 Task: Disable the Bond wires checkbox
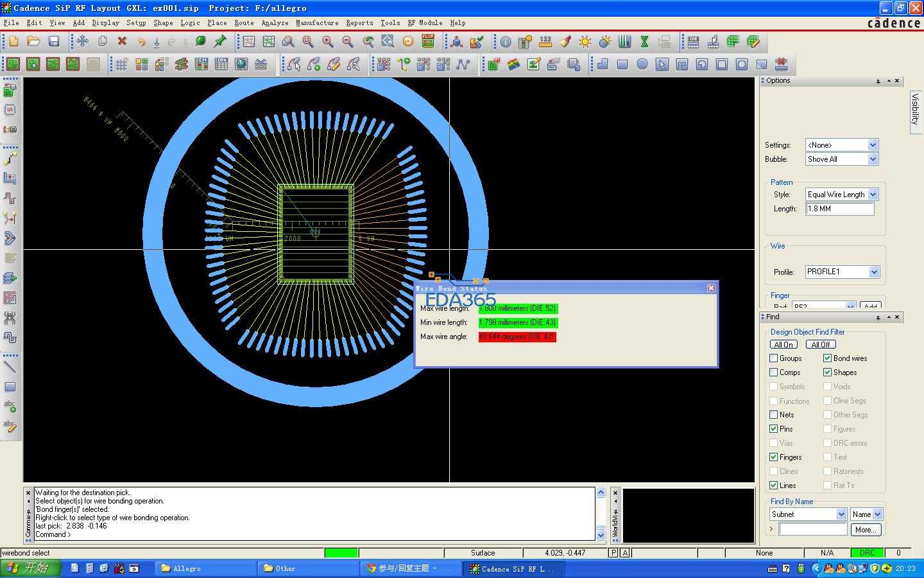827,358
